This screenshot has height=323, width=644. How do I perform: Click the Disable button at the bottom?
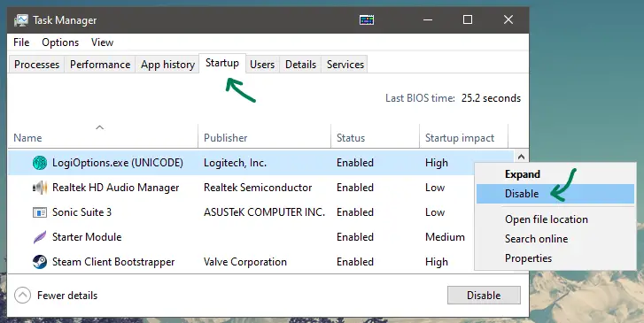point(484,295)
